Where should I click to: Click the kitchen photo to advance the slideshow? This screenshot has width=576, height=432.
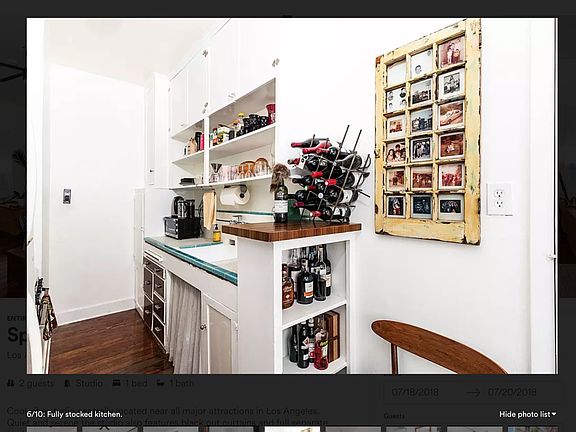click(292, 196)
